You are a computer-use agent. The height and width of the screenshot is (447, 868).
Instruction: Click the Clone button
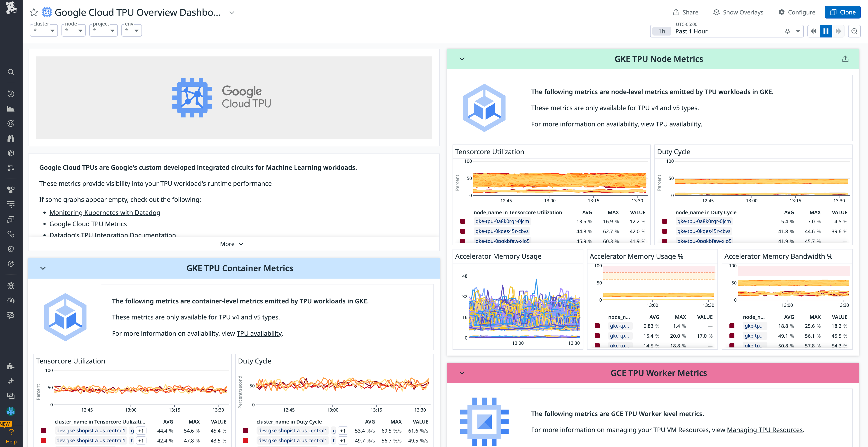coord(842,12)
